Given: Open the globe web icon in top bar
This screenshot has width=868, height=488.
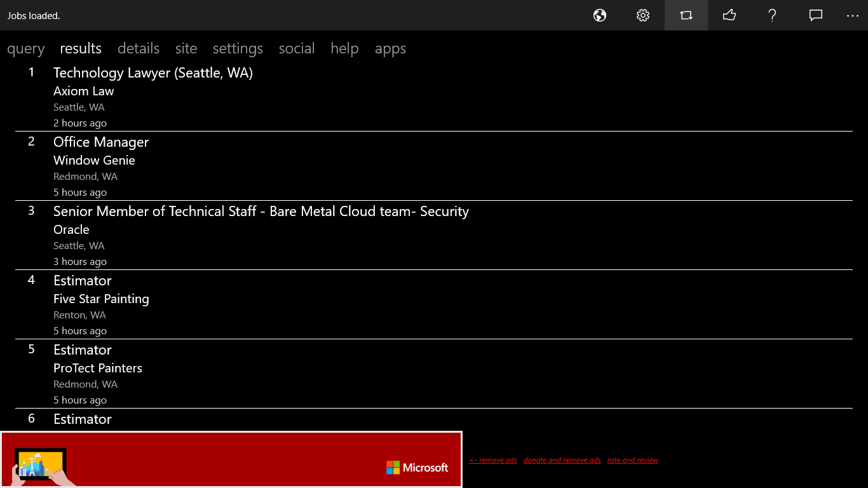Looking at the screenshot, I should (600, 15).
